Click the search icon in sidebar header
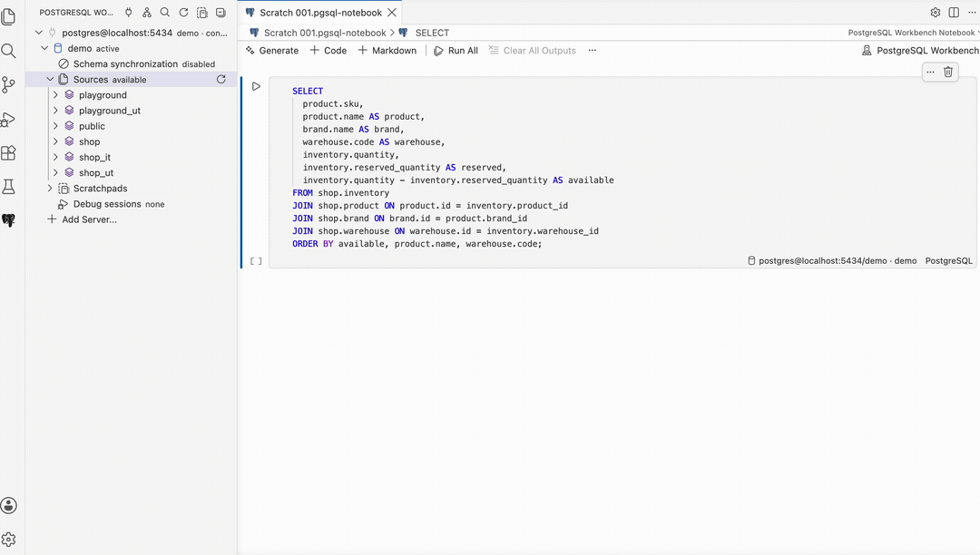This screenshot has width=980, height=555. click(x=165, y=13)
